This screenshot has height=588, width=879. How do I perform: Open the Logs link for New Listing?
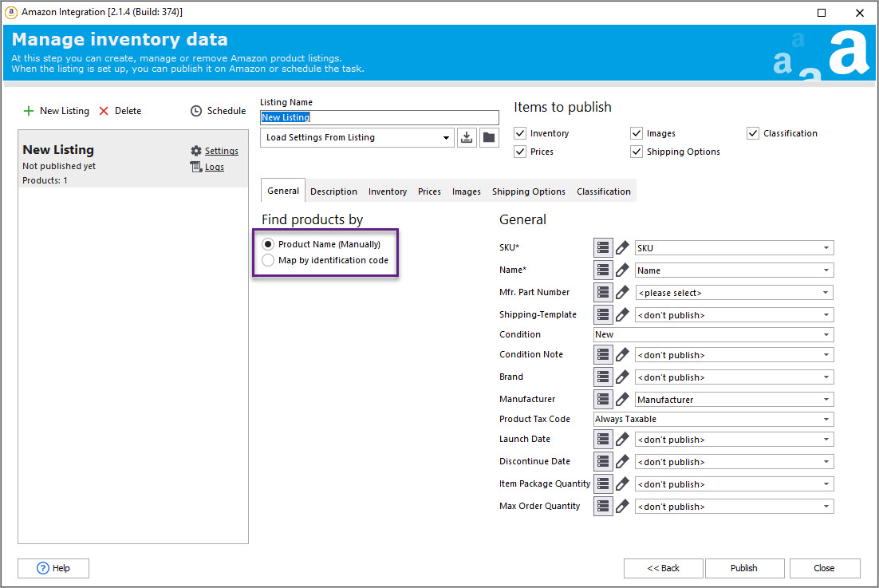pyautogui.click(x=214, y=167)
